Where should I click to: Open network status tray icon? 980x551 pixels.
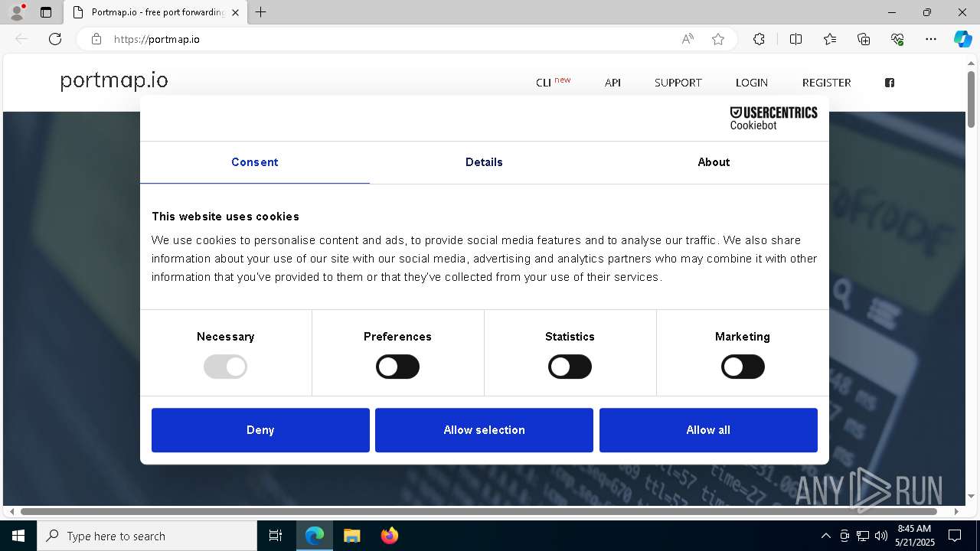pyautogui.click(x=863, y=536)
